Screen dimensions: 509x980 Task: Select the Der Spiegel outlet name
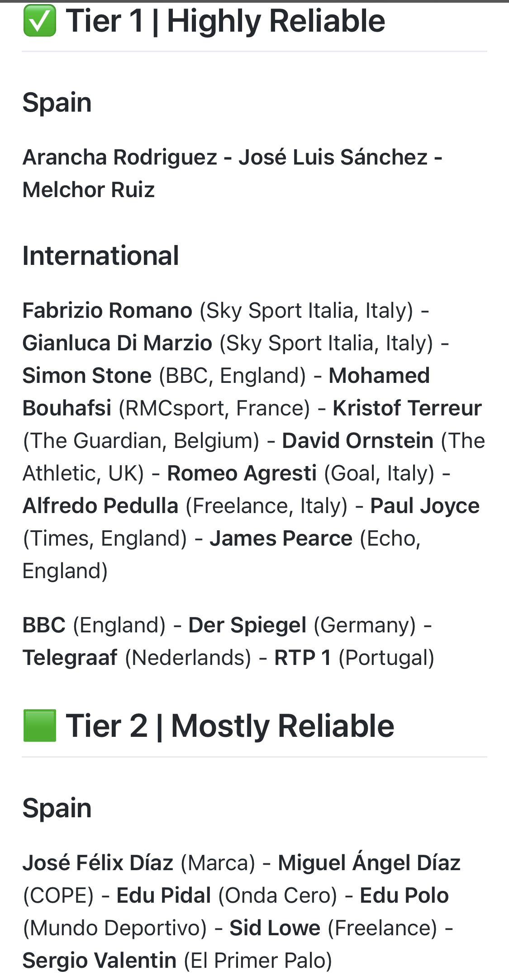(247, 625)
